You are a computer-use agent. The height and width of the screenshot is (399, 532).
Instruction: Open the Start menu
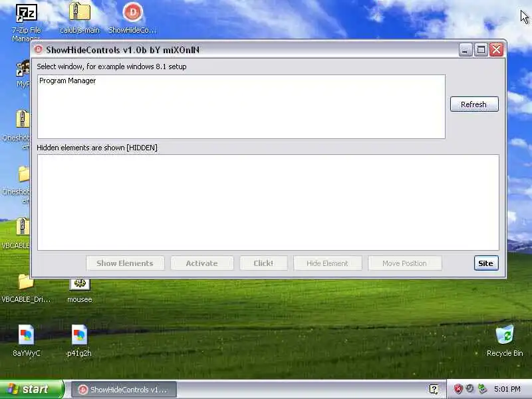point(32,389)
